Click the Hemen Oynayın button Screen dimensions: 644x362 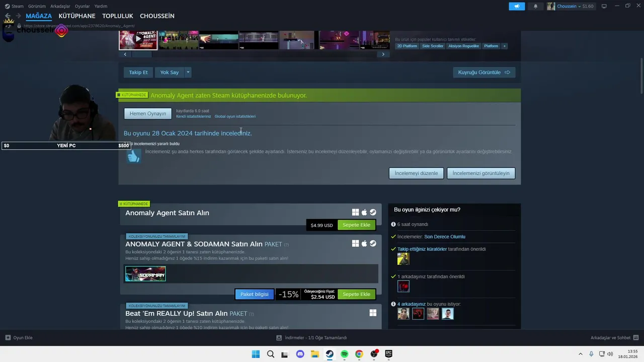[148, 114]
